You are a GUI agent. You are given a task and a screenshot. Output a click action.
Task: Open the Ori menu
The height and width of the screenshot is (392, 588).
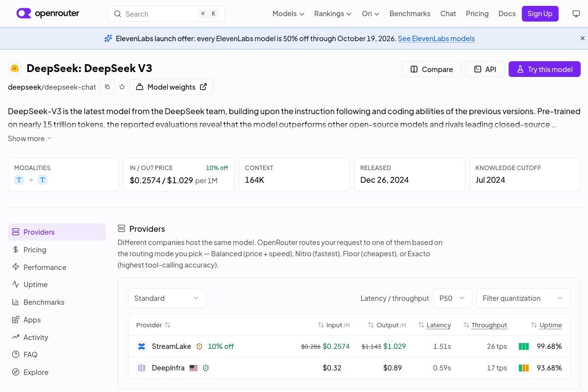(x=370, y=14)
